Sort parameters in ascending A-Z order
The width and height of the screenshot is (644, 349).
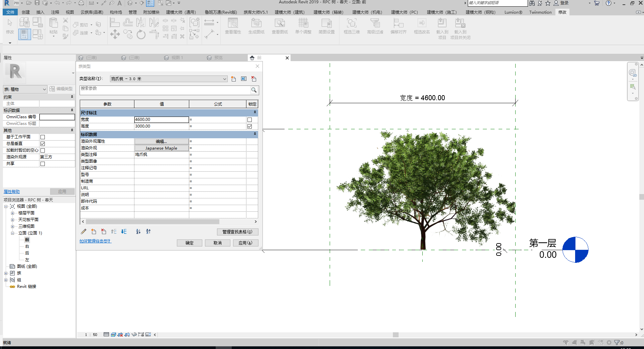138,231
